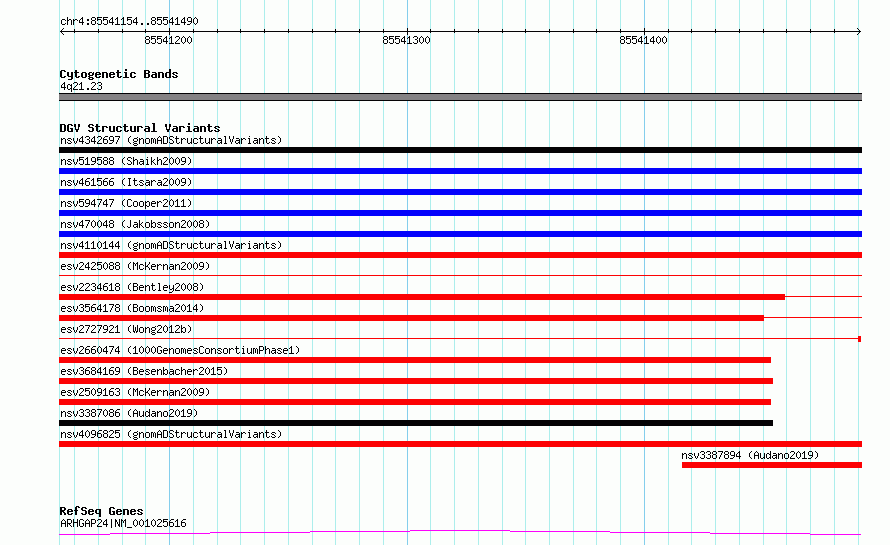
Task: Click esv2509163 (McKernan2009) label
Action: tap(135, 392)
